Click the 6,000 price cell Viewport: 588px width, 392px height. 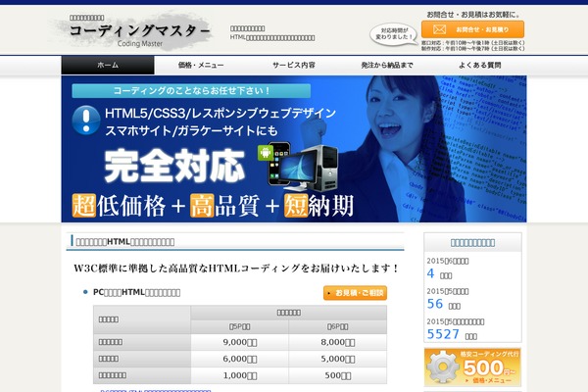[x=240, y=359]
